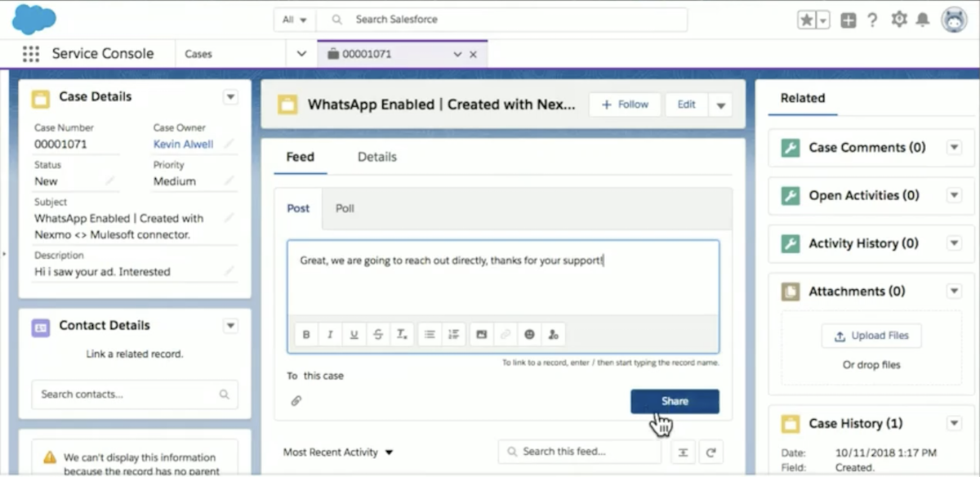Open the Case Details panel dropdown

pyautogui.click(x=231, y=97)
